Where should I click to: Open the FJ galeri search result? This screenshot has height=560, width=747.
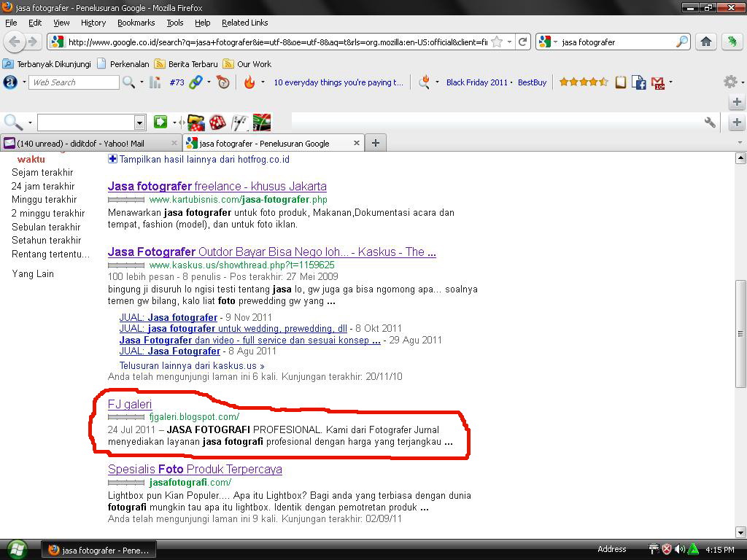[x=130, y=404]
